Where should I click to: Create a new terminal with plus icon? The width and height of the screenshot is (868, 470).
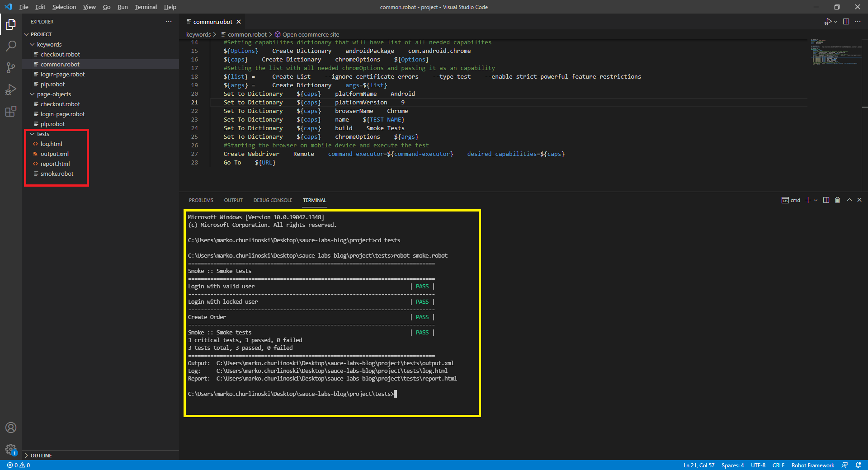tap(808, 200)
